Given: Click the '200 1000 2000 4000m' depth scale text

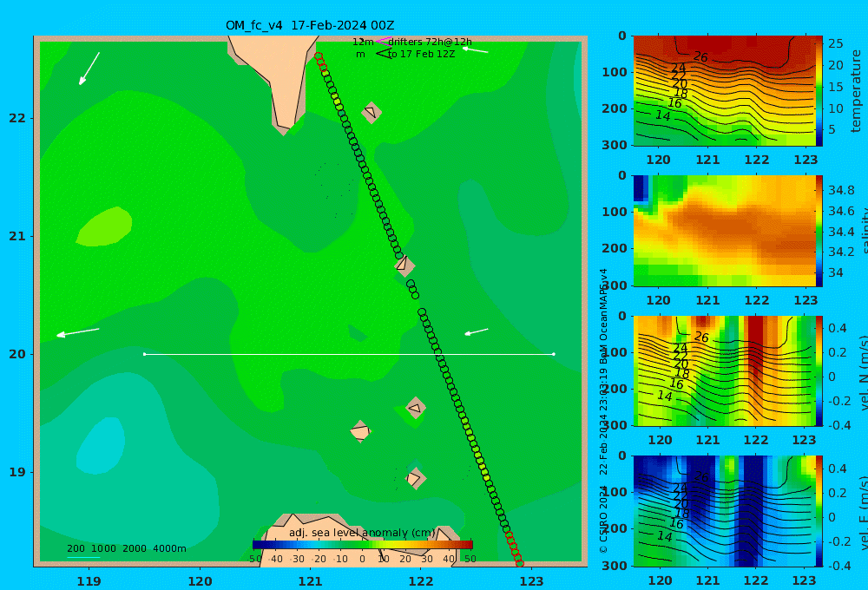Looking at the screenshot, I should (126, 548).
